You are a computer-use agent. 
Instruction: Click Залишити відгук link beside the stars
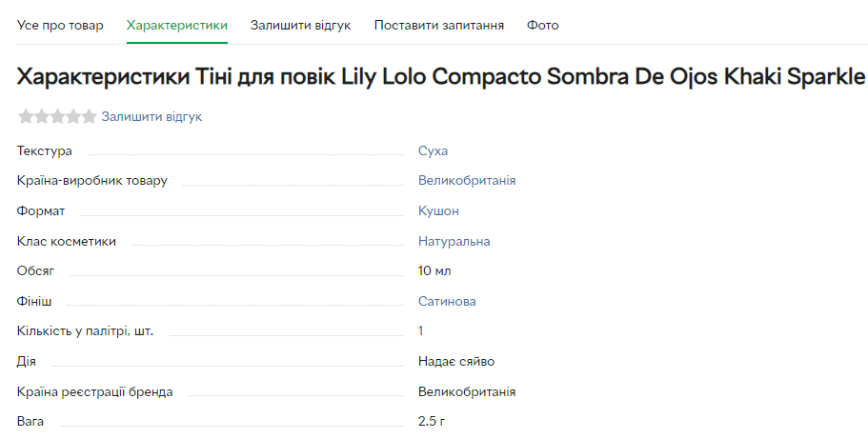(151, 117)
